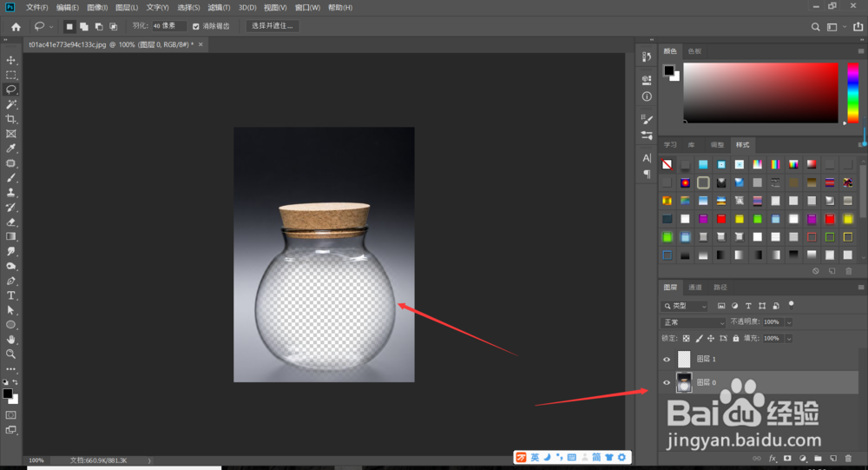Viewport: 868px width, 470px height.
Task: Toggle lock position icon
Action: [x=711, y=338]
